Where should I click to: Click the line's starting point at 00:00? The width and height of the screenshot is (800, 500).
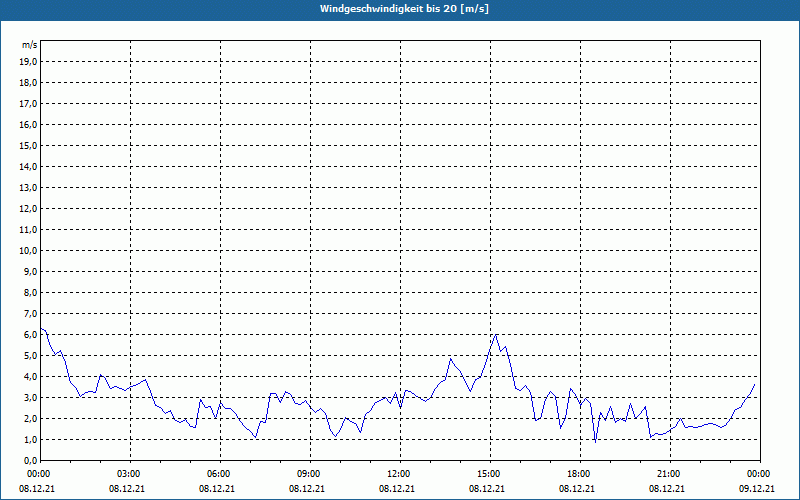(41, 329)
